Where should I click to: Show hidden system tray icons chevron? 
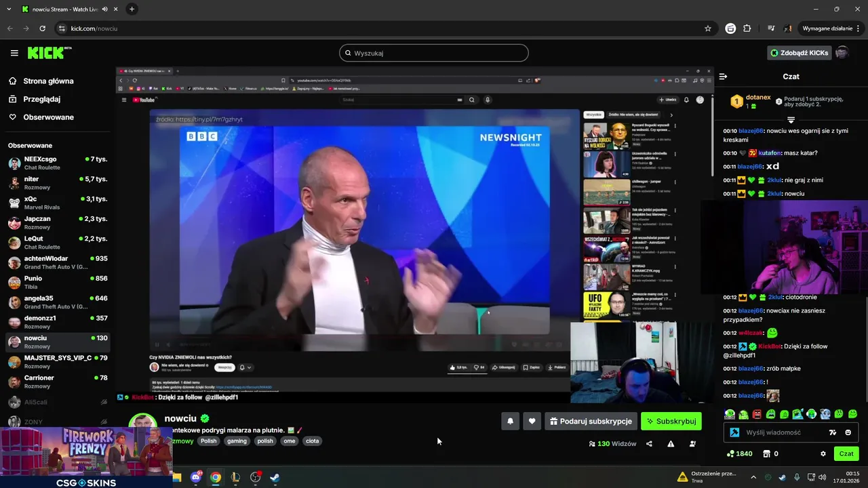click(753, 477)
